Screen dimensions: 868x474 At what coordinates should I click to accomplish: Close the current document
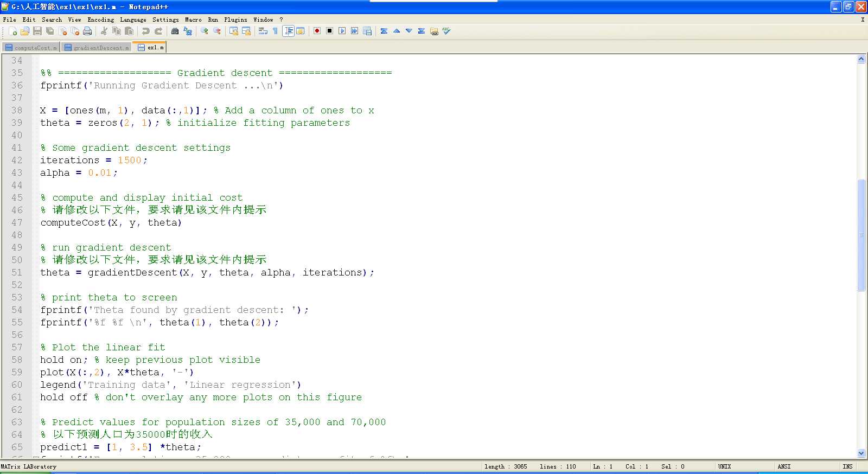tap(62, 31)
